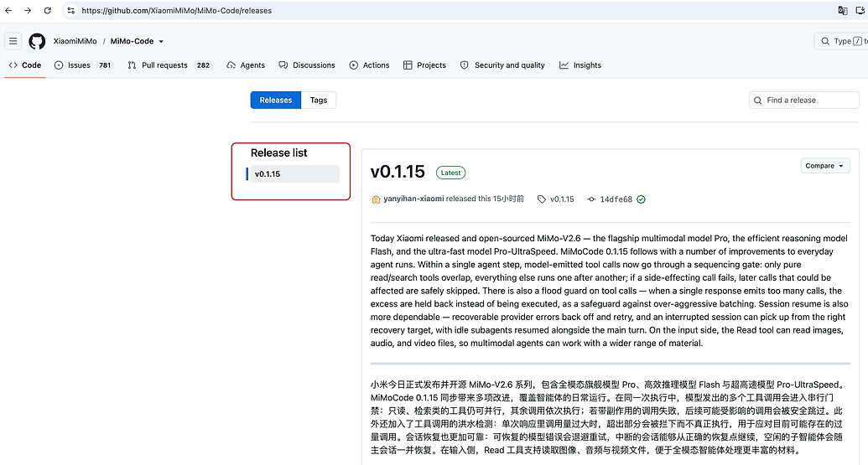Switch to the Code tab
The width and height of the screenshot is (868, 465).
click(x=25, y=65)
